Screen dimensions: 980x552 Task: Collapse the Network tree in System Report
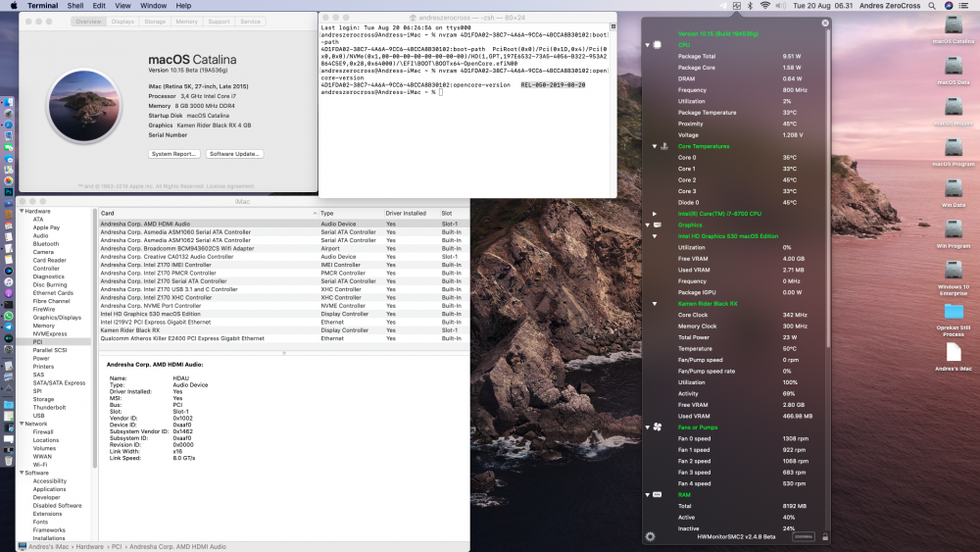coord(22,424)
